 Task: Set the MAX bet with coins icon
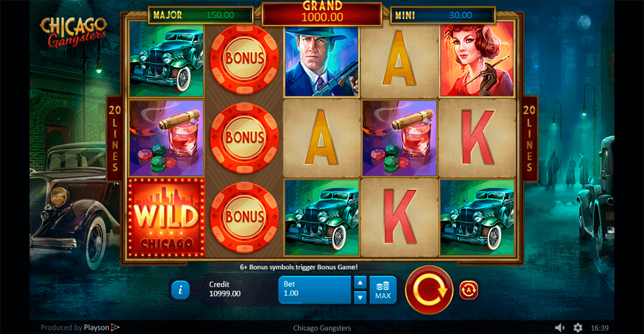point(383,290)
